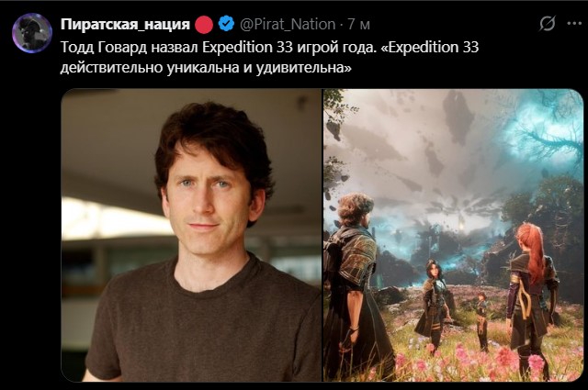Click the dark-haired female character in the meadow
The width and height of the screenshot is (588, 390).
[434, 305]
